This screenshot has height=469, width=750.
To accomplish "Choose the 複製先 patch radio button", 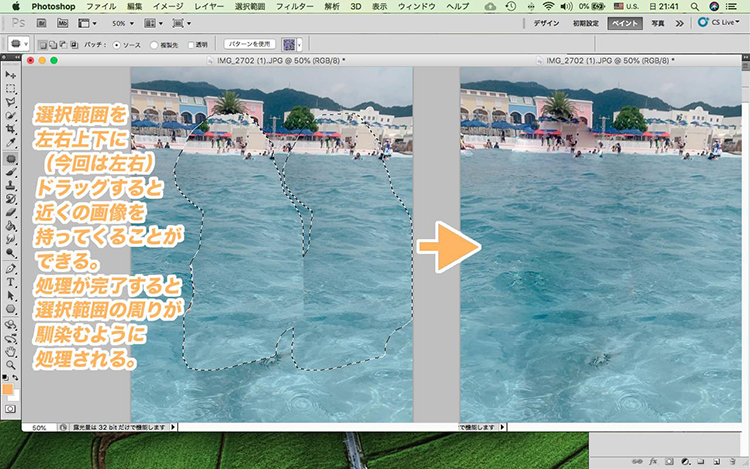I will [154, 45].
